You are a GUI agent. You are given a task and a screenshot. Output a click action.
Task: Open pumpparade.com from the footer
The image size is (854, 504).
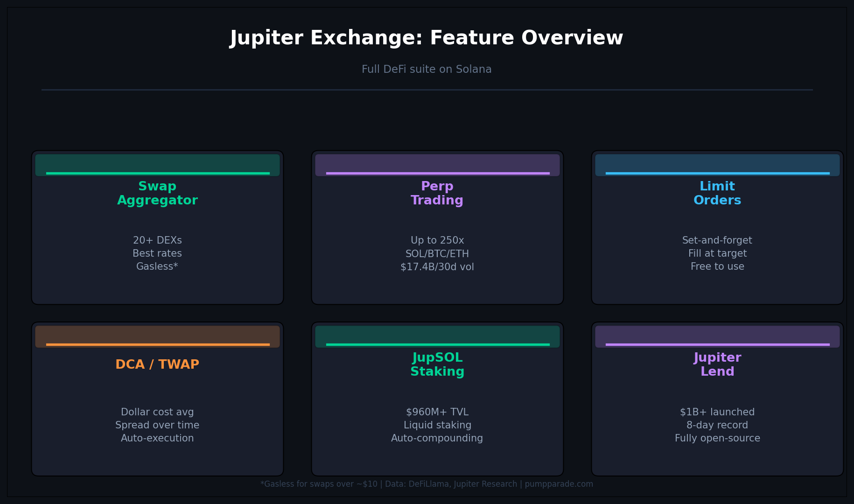559,484
